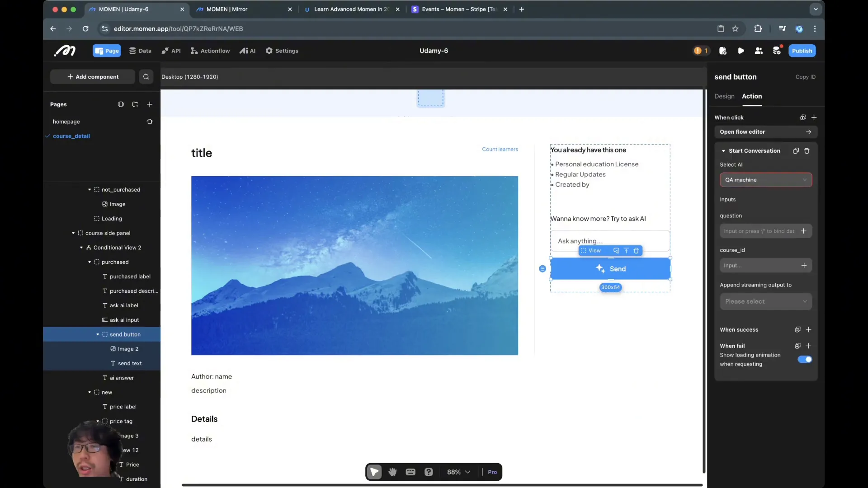Bind data to course_id input with plus

pyautogui.click(x=804, y=266)
